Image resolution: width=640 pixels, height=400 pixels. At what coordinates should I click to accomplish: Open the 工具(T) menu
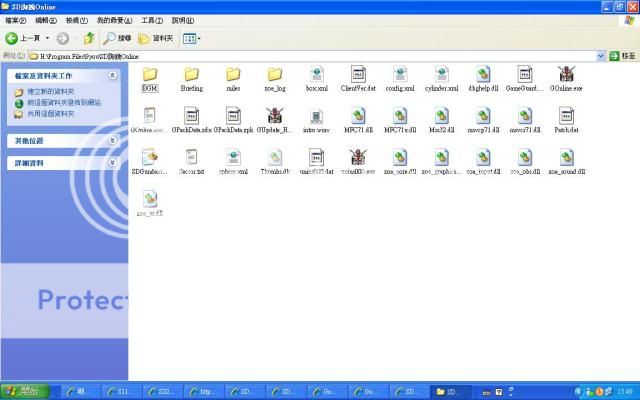[152, 20]
